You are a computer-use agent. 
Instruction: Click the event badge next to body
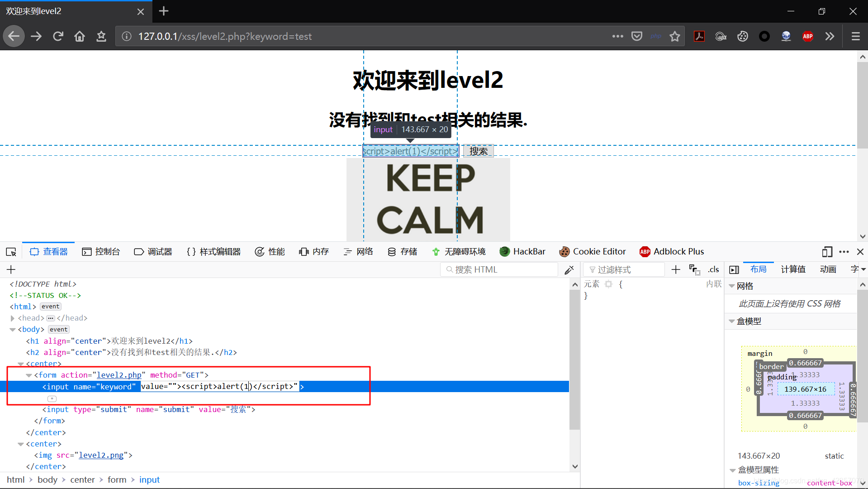coord(59,330)
